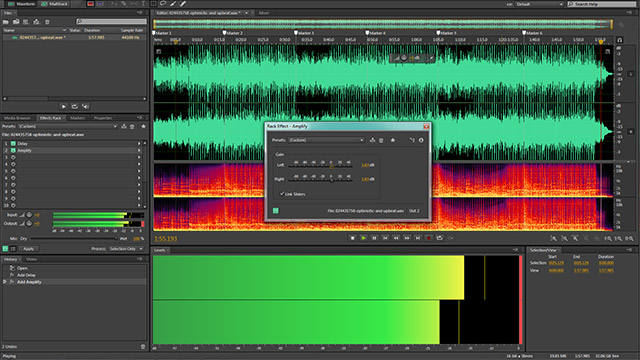This screenshot has height=360, width=640.
Task: Toggle Amplify dialog power state button
Action: click(276, 211)
